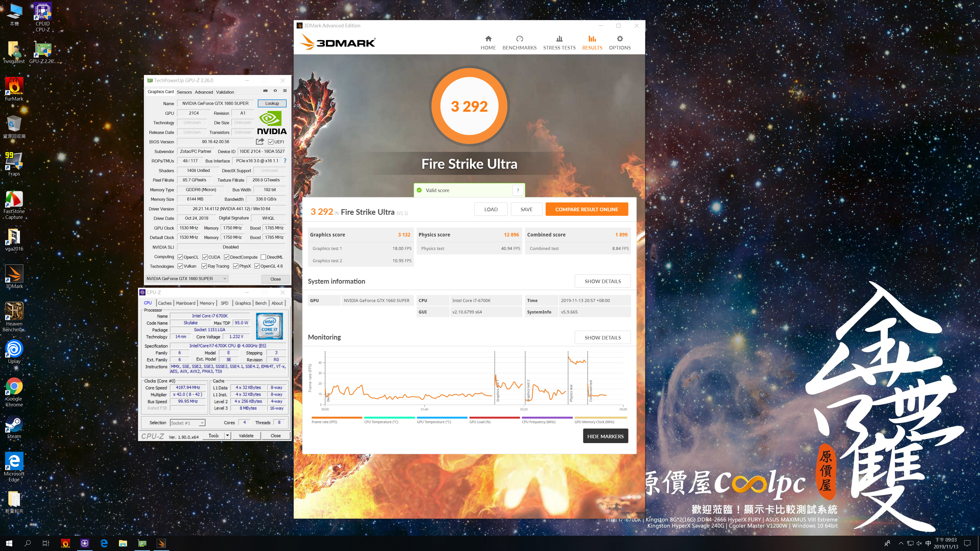Screen dimensions: 980x551
Task: Toggle OpenCL checkbox in GPU-Z
Action: click(180, 257)
